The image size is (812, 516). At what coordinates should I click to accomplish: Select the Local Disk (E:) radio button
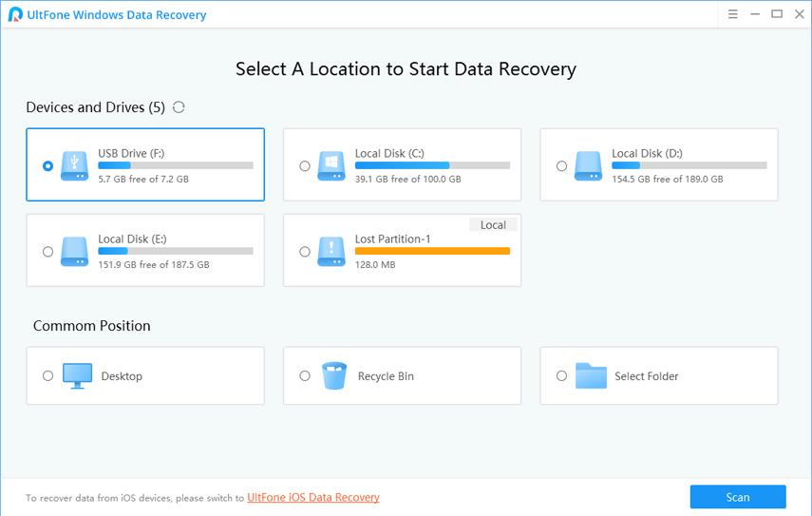[47, 251]
